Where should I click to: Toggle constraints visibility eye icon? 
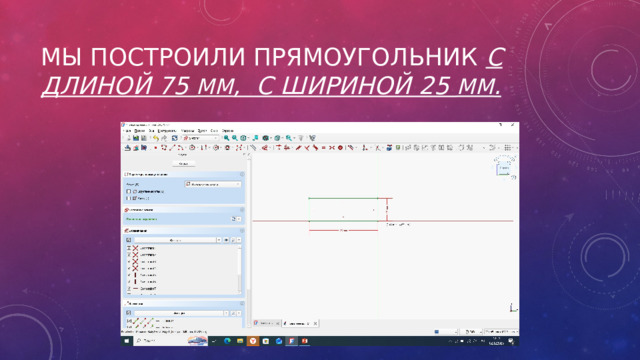226,240
